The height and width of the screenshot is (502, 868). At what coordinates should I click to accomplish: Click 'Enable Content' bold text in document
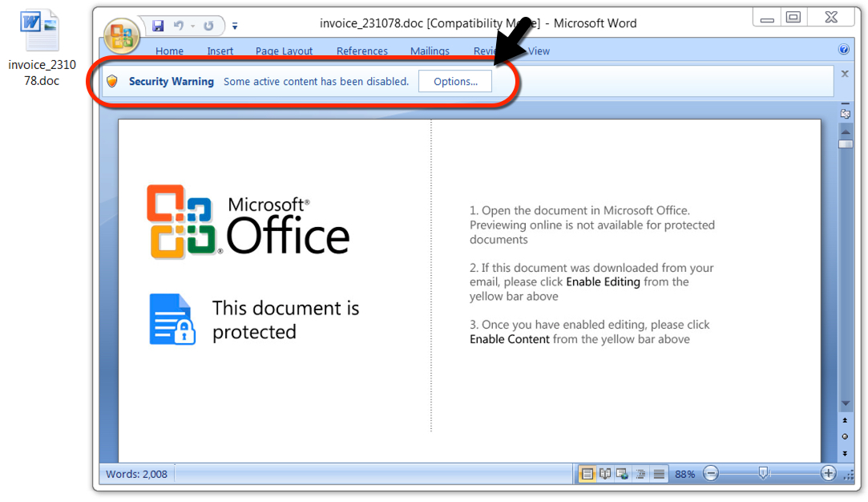(510, 340)
